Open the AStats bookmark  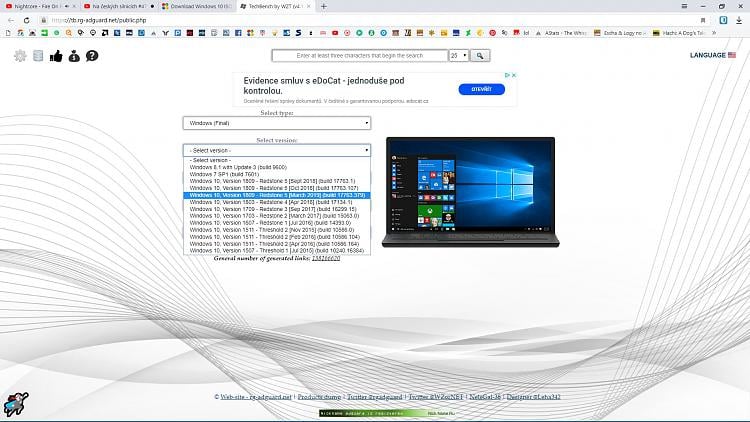(x=561, y=33)
